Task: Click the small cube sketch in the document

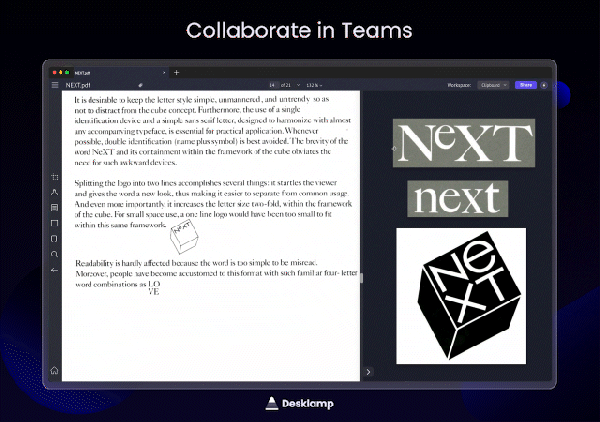Action: (x=184, y=237)
